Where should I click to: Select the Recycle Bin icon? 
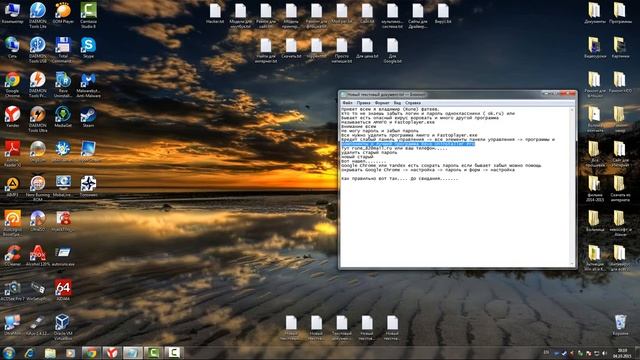[x=620, y=325]
